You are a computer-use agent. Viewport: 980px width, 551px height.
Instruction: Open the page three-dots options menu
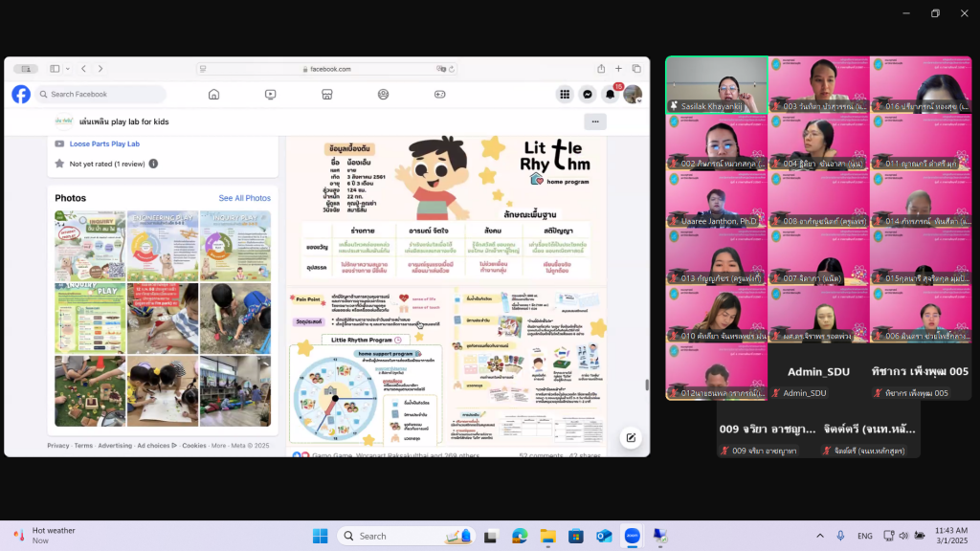tap(595, 121)
